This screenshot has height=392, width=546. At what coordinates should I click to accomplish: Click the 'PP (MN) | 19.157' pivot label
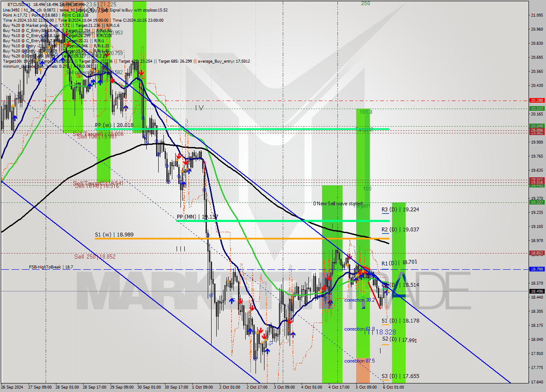pos(197,217)
